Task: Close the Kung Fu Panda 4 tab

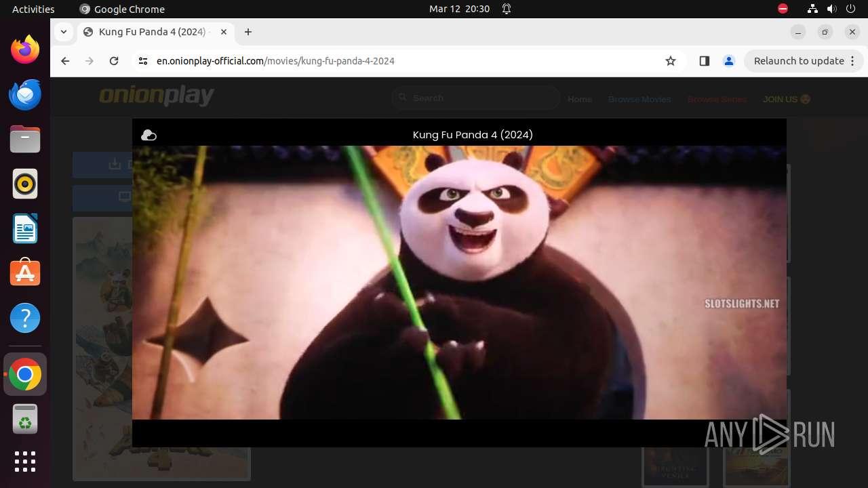Action: pyautogui.click(x=224, y=32)
